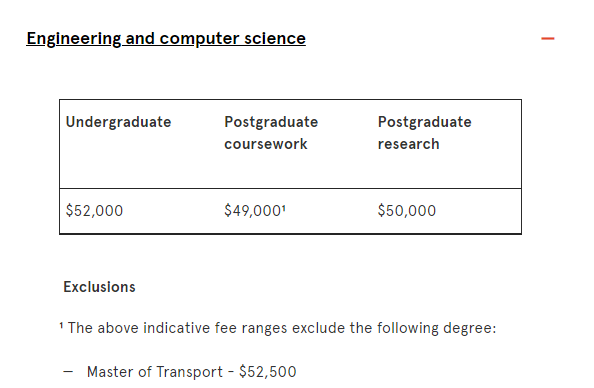The height and width of the screenshot is (388, 594).
Task: Click the $52,500 Master of Transport fee
Action: coord(267,372)
